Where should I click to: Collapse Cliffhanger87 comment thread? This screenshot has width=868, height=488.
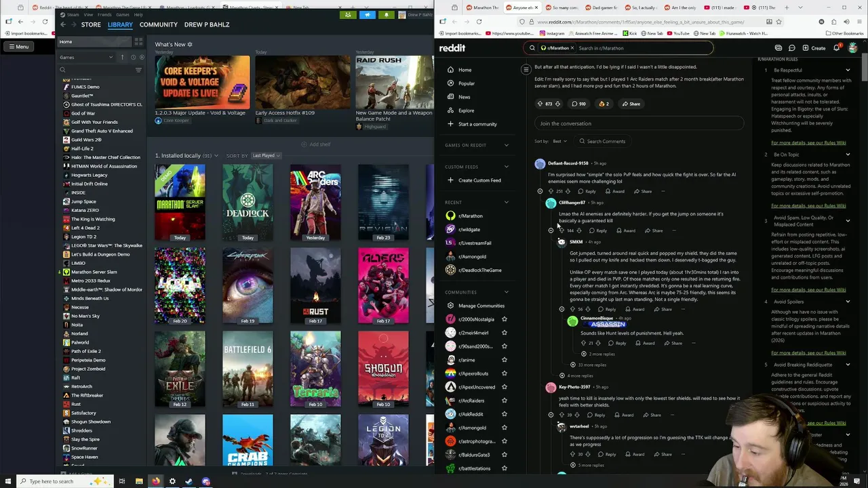point(551,230)
